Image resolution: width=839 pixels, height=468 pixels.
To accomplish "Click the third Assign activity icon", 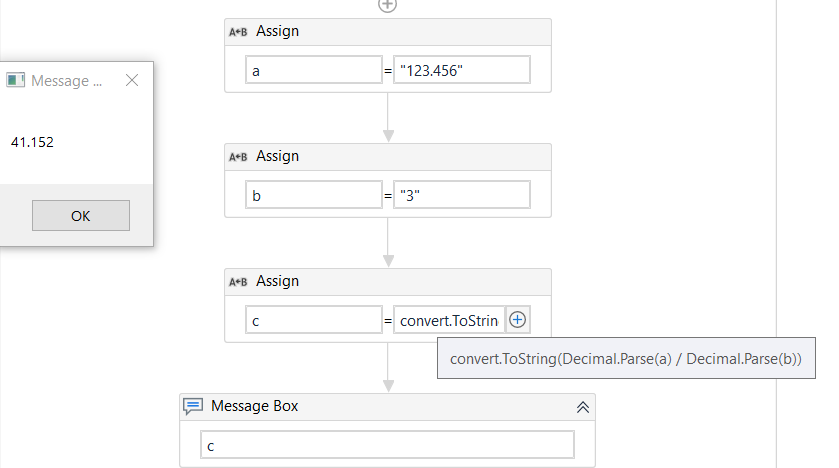I will click(x=238, y=282).
